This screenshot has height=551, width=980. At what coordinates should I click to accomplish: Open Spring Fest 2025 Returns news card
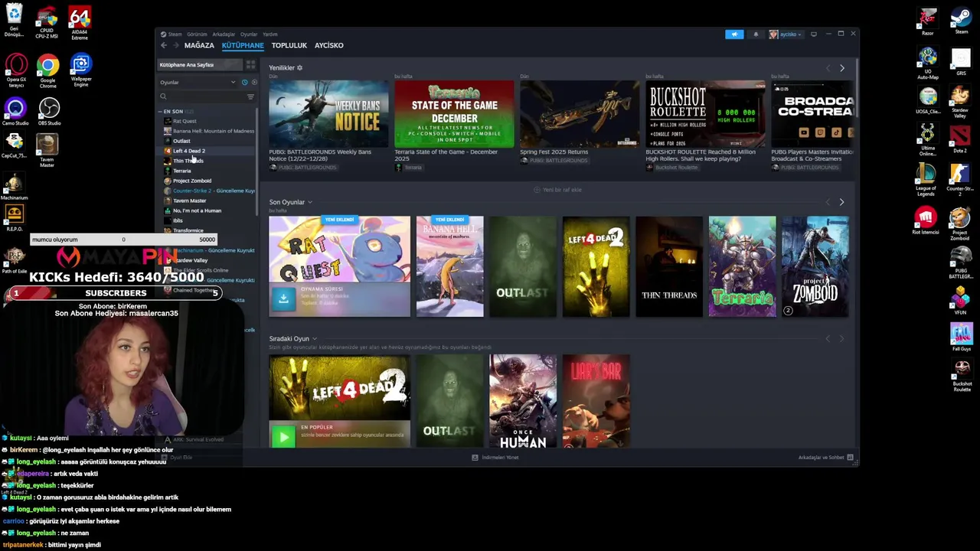[580, 114]
